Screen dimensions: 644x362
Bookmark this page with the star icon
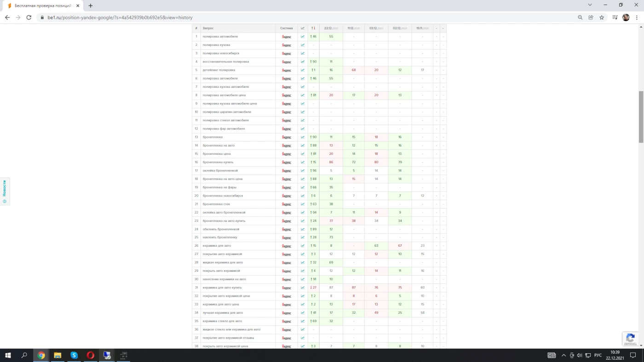coord(602,17)
